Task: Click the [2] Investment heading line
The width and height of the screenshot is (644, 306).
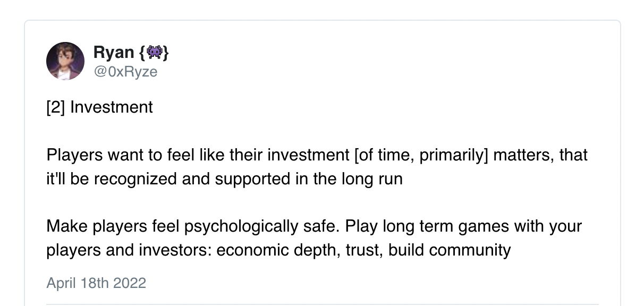Action: click(x=99, y=107)
